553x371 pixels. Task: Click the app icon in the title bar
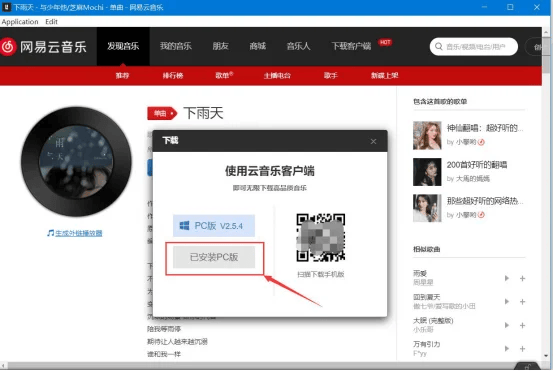coord(6,7)
